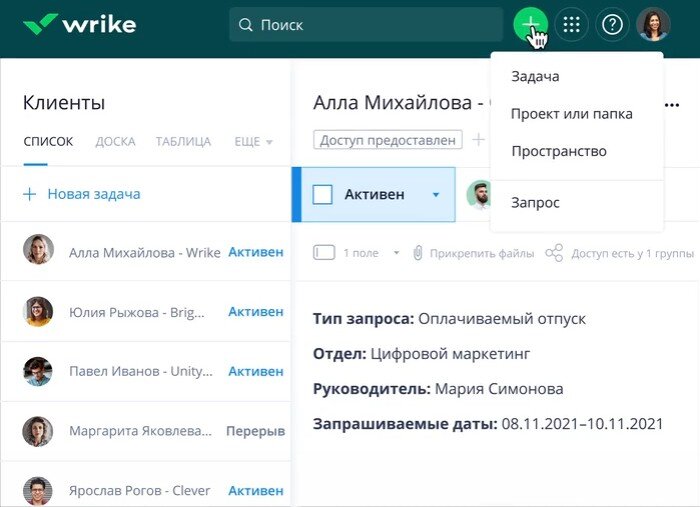Open Юлия Рыжова task row
700x507 pixels.
[146, 312]
